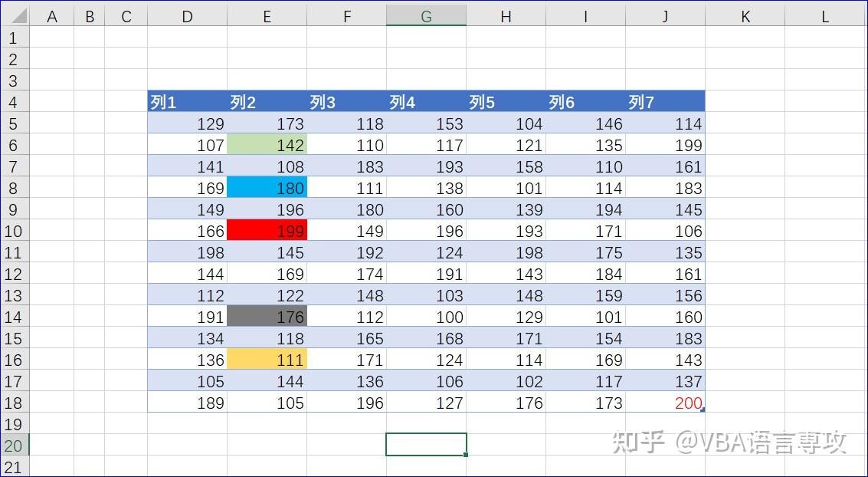The height and width of the screenshot is (477, 868).
Task: Select cell J10 containing 106
Action: [666, 231]
